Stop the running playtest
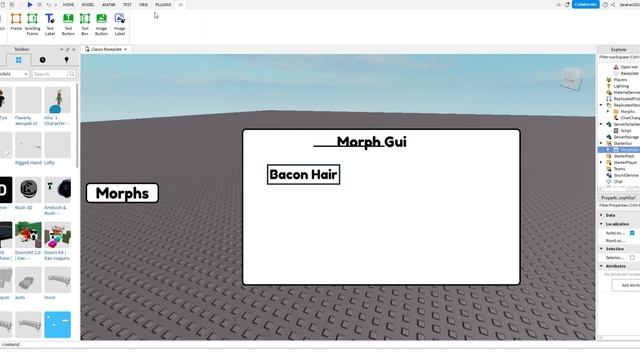Viewport: 640px width, 360px height. (39, 4)
